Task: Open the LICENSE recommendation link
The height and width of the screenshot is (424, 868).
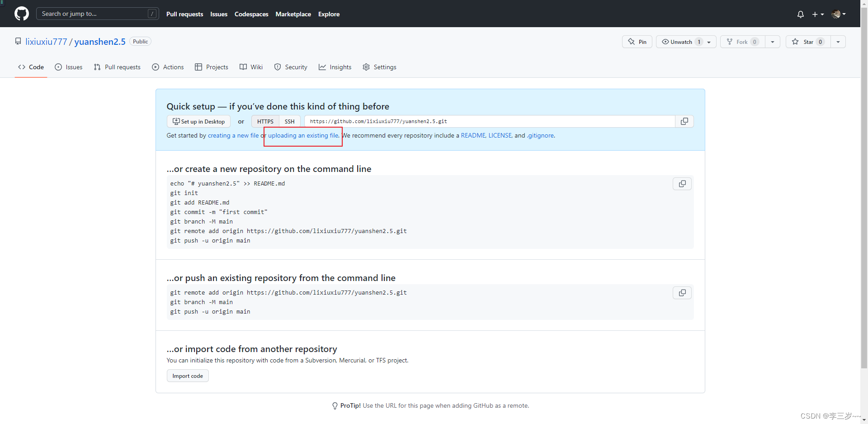Action: click(x=500, y=135)
